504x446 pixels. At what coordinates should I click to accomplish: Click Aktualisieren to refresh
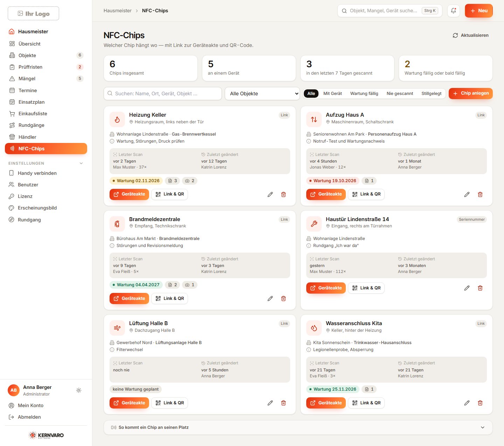pyautogui.click(x=470, y=35)
